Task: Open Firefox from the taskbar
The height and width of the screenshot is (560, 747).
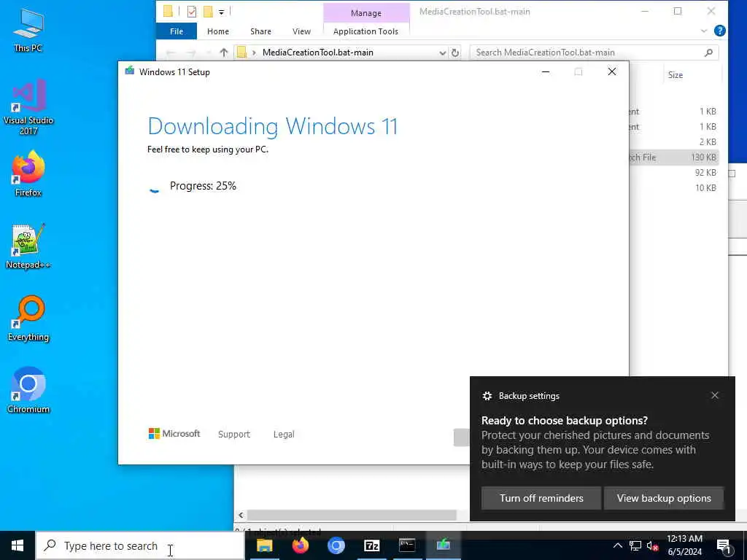Action: (300, 545)
